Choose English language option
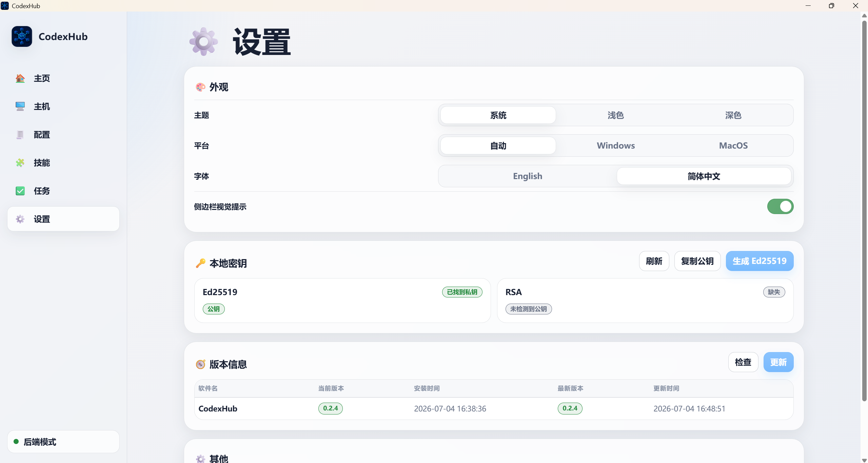 pos(528,176)
